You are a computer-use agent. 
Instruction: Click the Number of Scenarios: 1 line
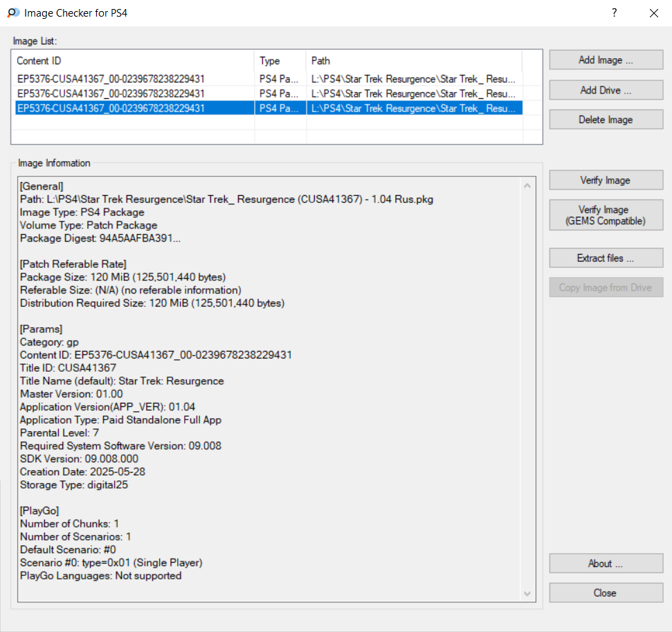[75, 536]
